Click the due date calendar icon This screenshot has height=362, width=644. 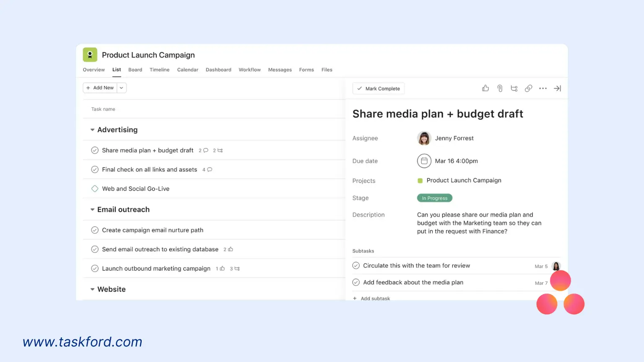click(x=424, y=161)
